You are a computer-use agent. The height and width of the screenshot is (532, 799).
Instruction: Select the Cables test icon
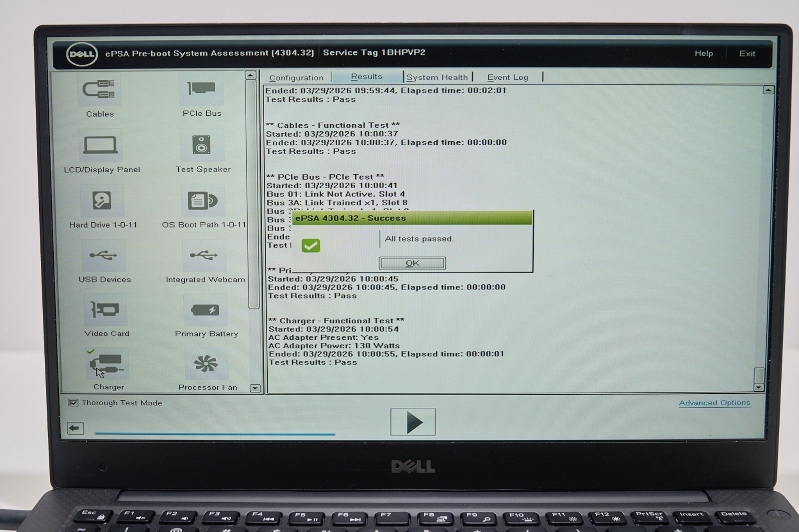coord(99,90)
